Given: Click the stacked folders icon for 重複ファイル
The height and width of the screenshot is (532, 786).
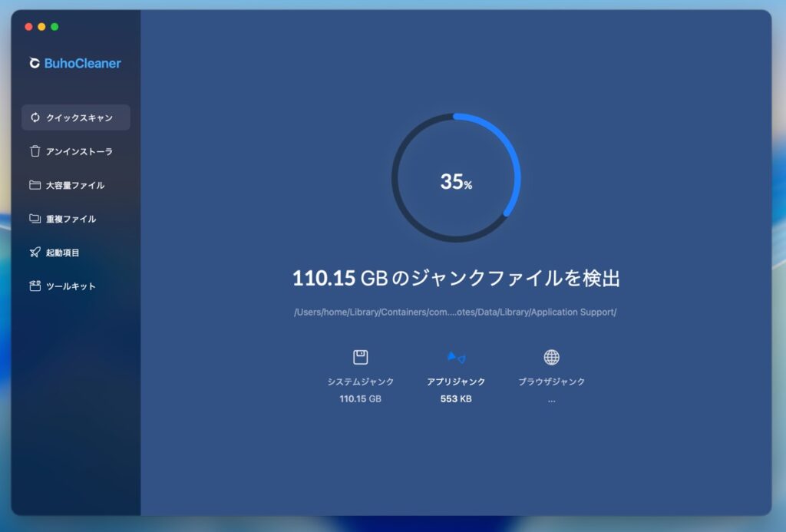Looking at the screenshot, I should [35, 219].
